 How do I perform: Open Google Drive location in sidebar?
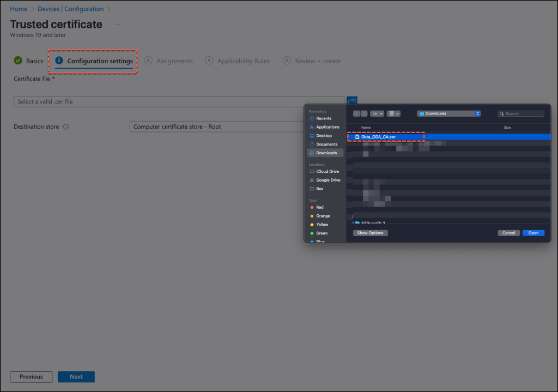[x=327, y=180]
